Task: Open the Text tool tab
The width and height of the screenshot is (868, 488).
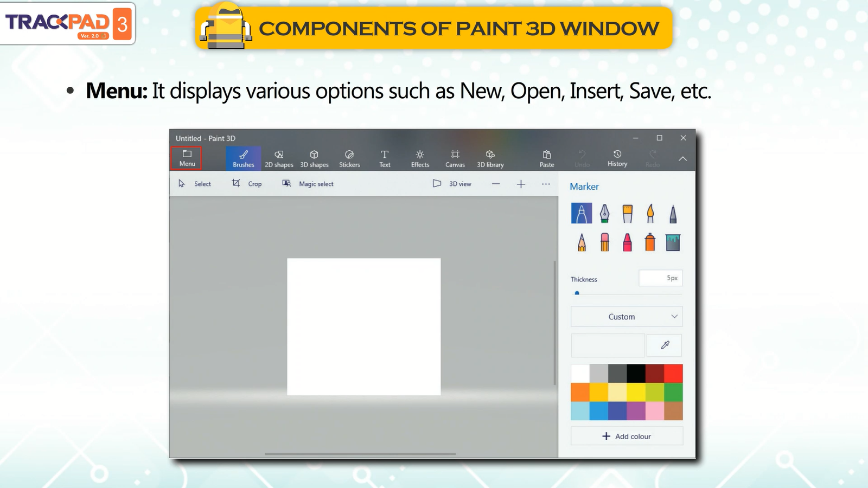Action: click(x=385, y=158)
